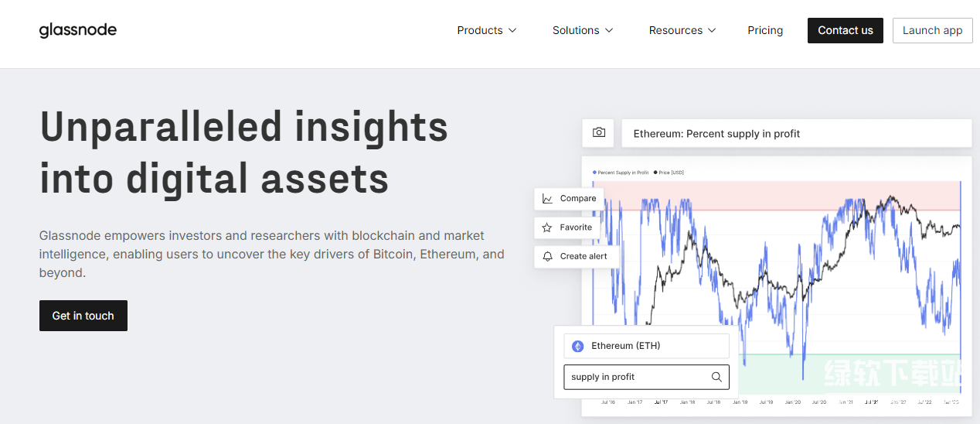Toggle the Price [USD] legend series
Screen dimensions: 980x424
point(669,173)
